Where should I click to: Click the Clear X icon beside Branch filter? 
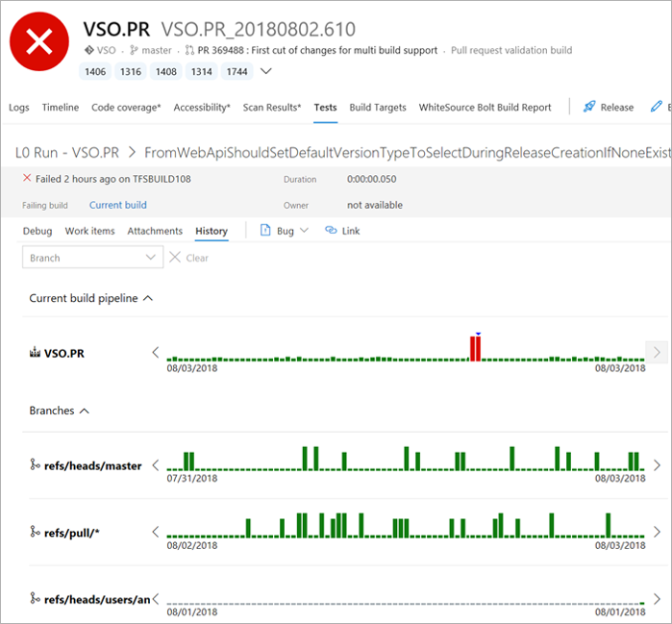pyautogui.click(x=175, y=258)
